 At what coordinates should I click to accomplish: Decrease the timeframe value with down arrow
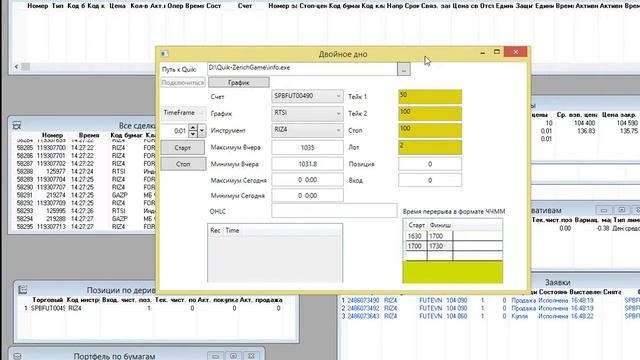tap(193, 134)
